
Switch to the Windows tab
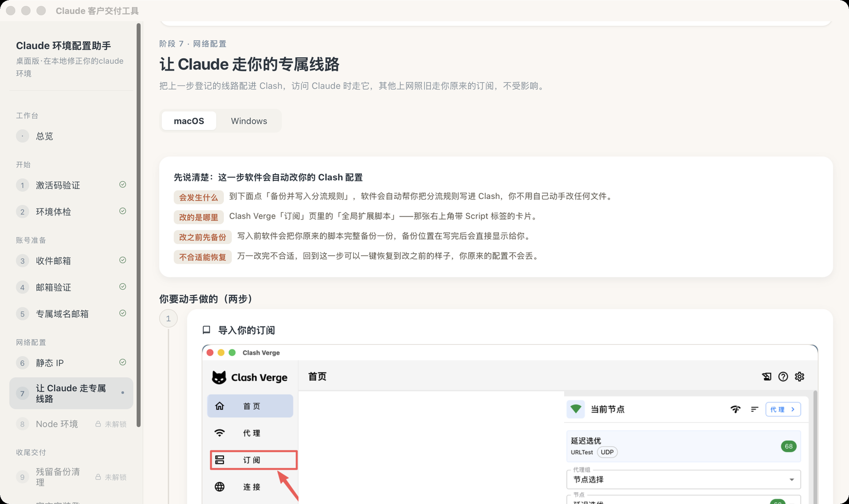click(x=249, y=121)
